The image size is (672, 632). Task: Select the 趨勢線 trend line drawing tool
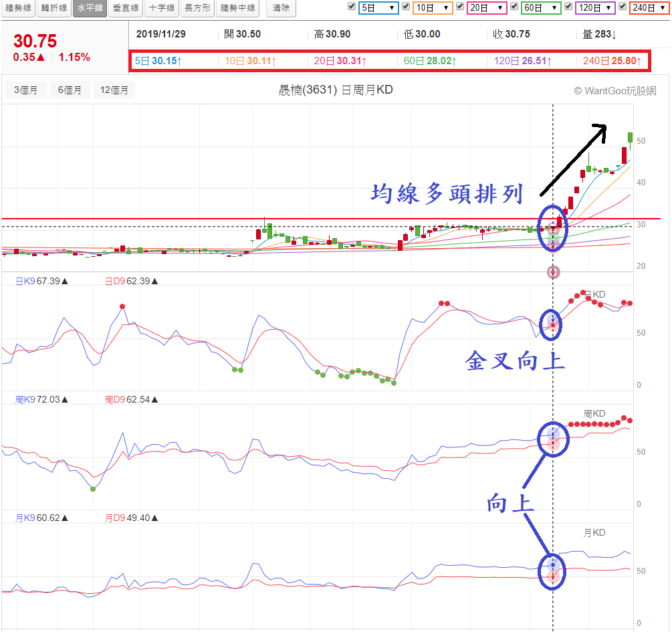tap(18, 9)
